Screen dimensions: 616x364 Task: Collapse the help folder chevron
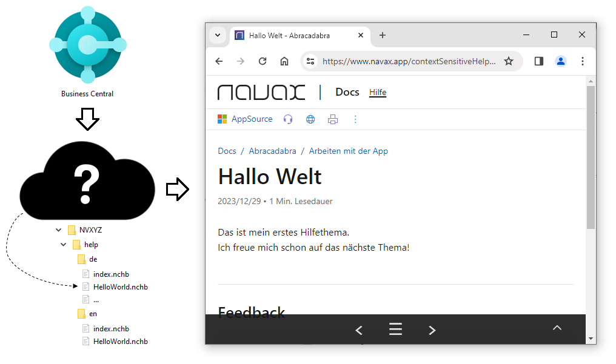tap(63, 244)
